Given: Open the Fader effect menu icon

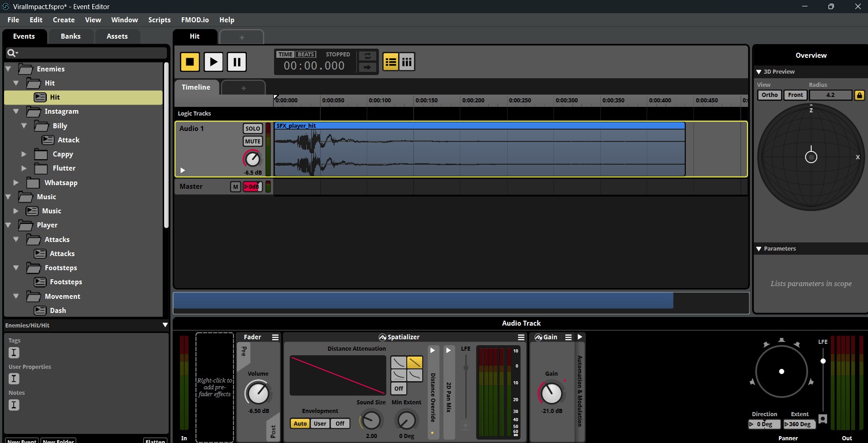Looking at the screenshot, I should pos(275,337).
